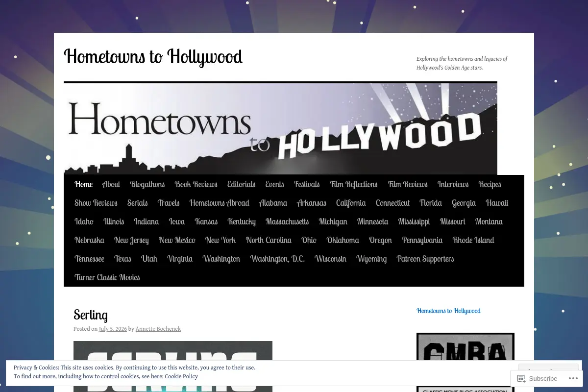This screenshot has width=588, height=392.
Task: Go to Interviews
Action: (453, 184)
